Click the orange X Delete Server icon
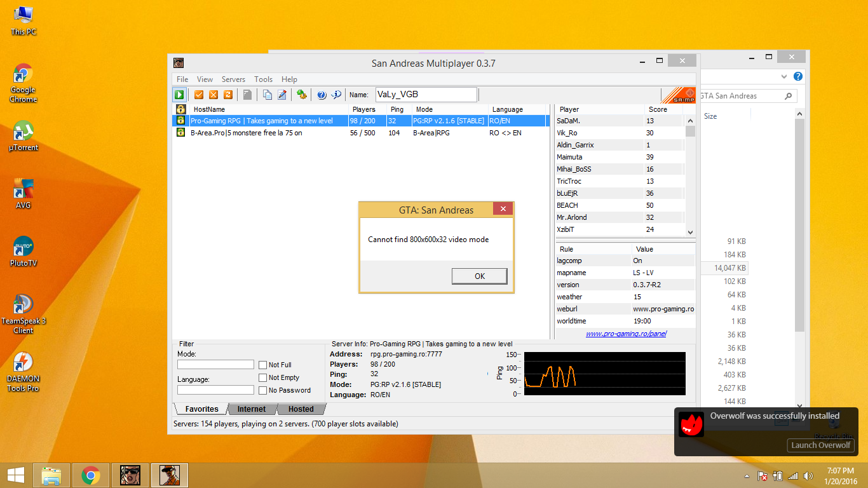The width and height of the screenshot is (868, 488). [214, 95]
